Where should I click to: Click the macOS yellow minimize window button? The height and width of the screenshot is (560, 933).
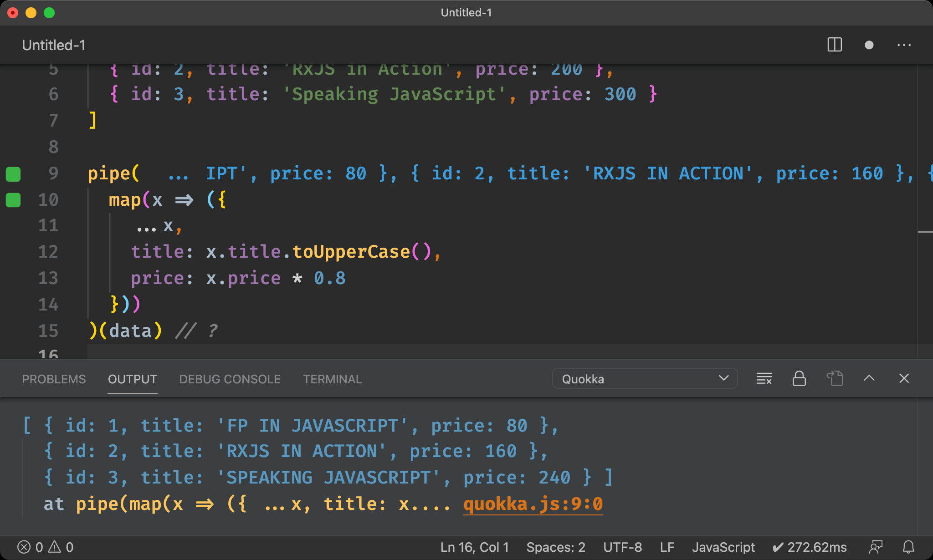31,13
